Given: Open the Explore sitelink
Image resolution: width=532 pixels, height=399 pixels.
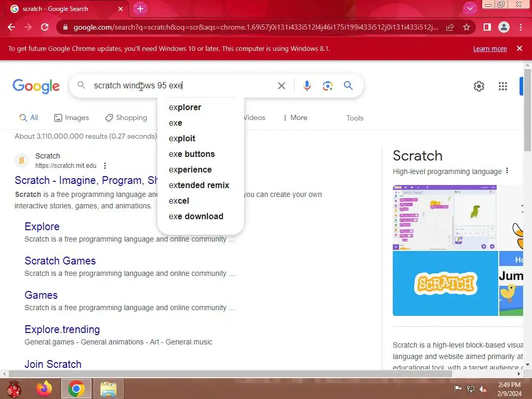Looking at the screenshot, I should [x=42, y=227].
